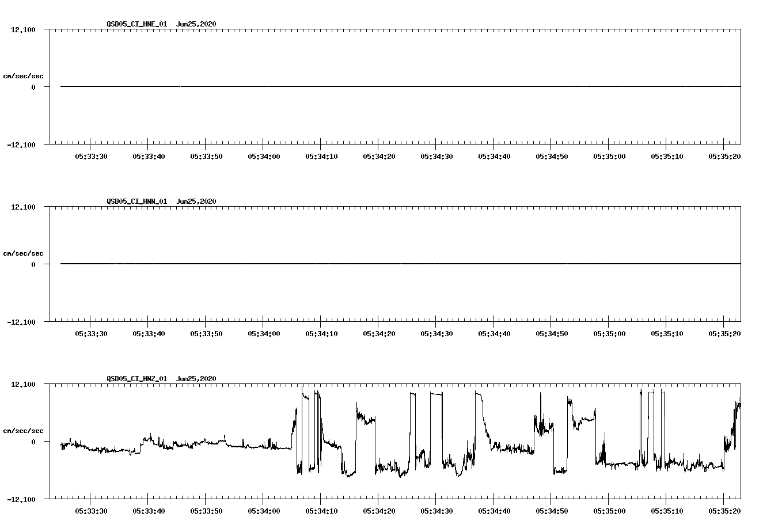Click the 05:33:30 time label under HNE plot
This screenshot has width=782, height=532.
coord(91,157)
